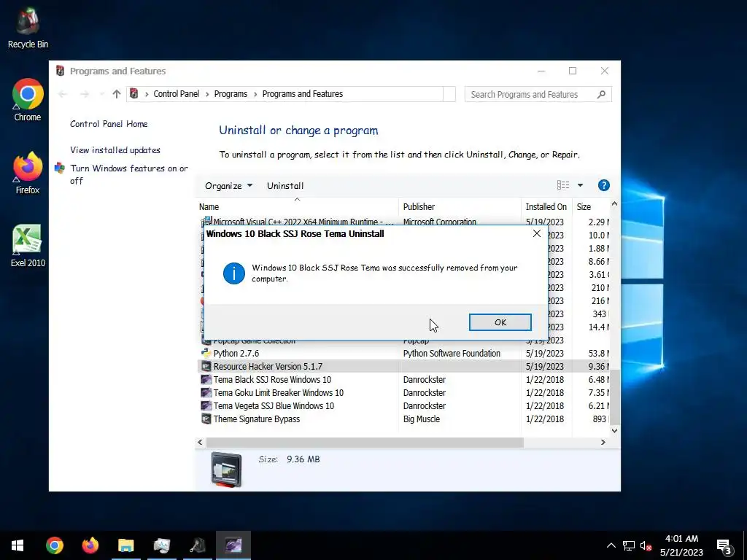Viewport: 747px width, 560px height.
Task: Minimize the Programs and Features window
Action: click(541, 71)
